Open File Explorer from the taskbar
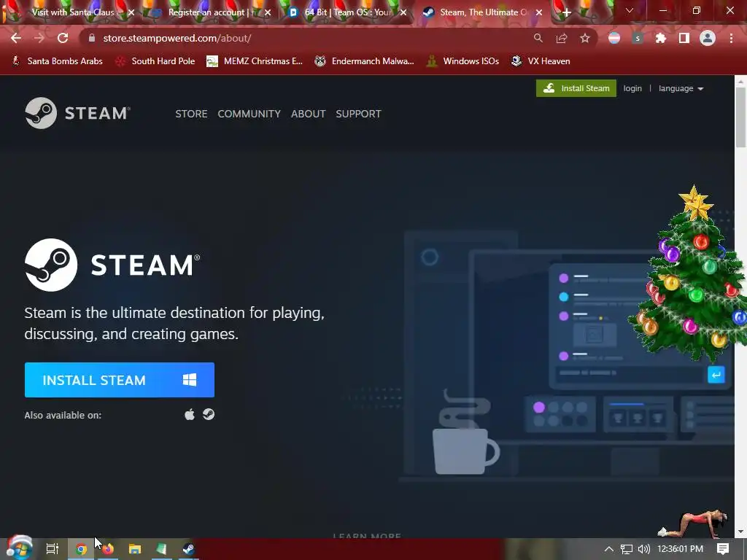The width and height of the screenshot is (747, 560). coord(135,549)
